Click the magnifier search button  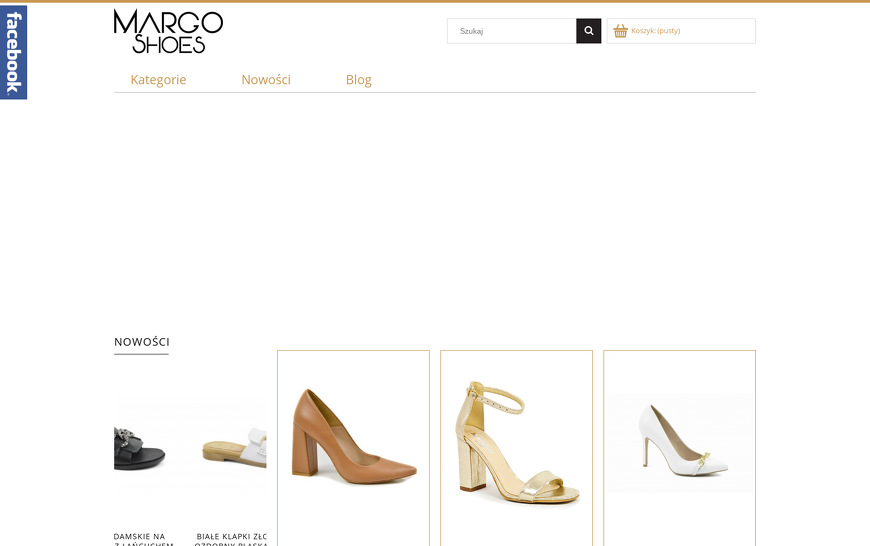(x=589, y=31)
